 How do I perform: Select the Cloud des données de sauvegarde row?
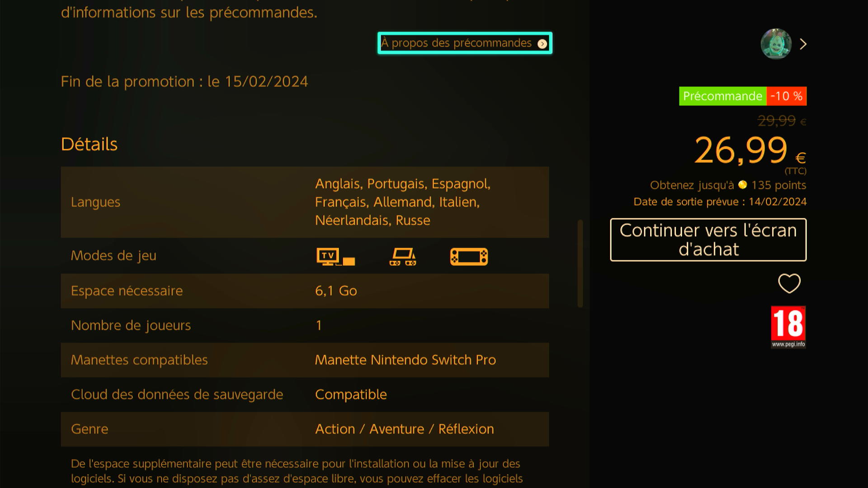coord(305,394)
